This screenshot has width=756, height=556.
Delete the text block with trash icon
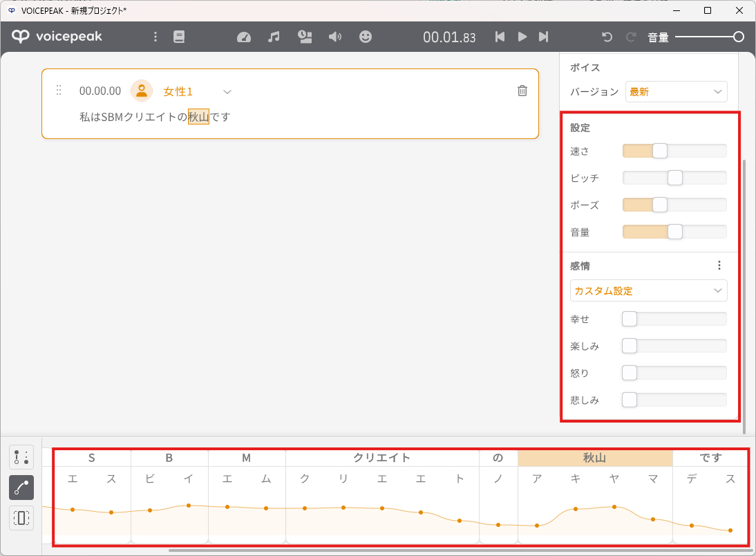click(522, 91)
